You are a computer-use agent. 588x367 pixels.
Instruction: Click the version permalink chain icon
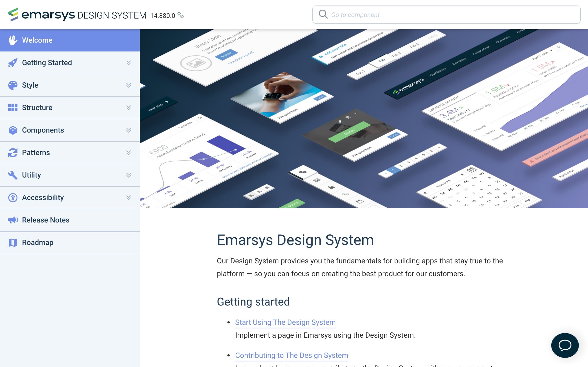tap(181, 15)
